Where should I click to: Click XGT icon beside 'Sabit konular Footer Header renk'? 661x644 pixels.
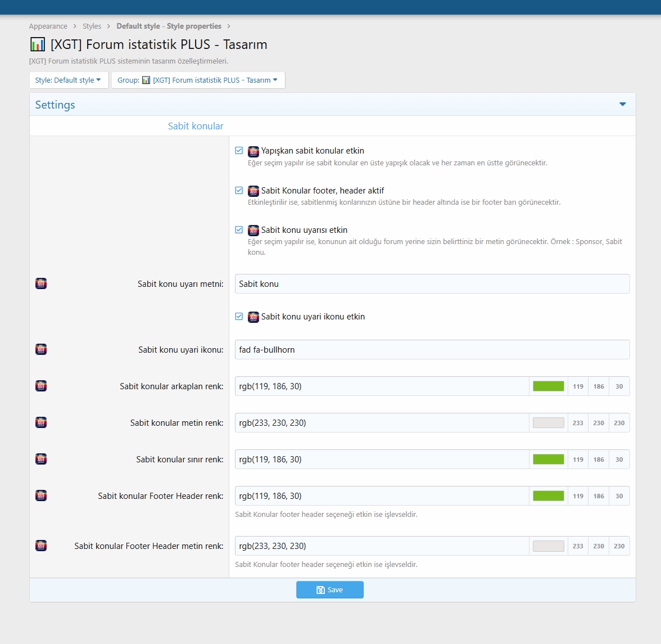pyautogui.click(x=41, y=496)
